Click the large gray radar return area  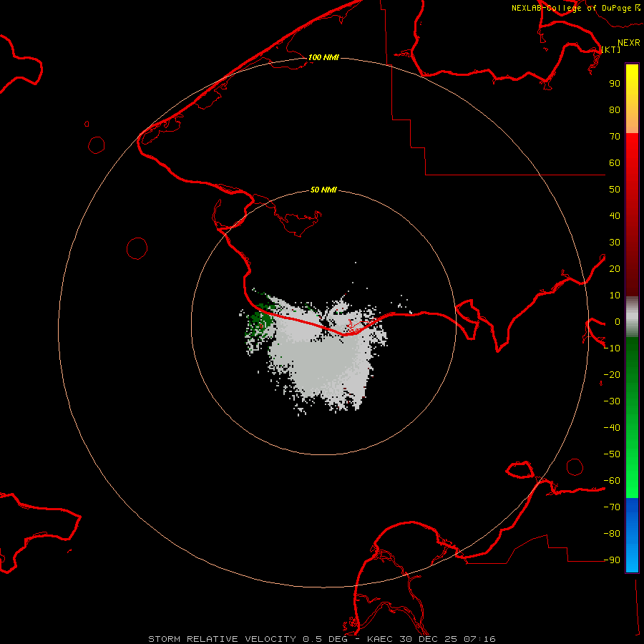tap(324, 357)
